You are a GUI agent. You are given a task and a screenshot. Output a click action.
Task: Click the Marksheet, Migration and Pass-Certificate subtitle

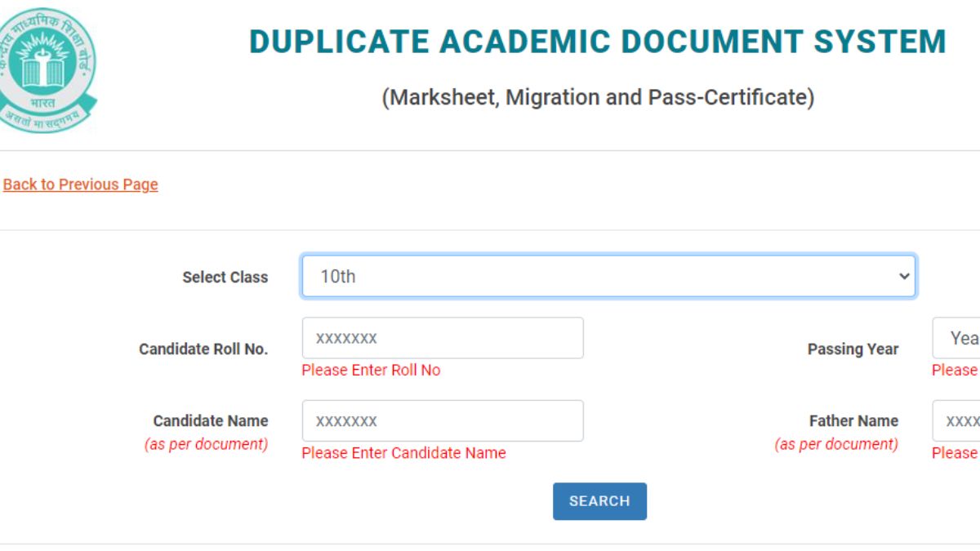tap(598, 98)
